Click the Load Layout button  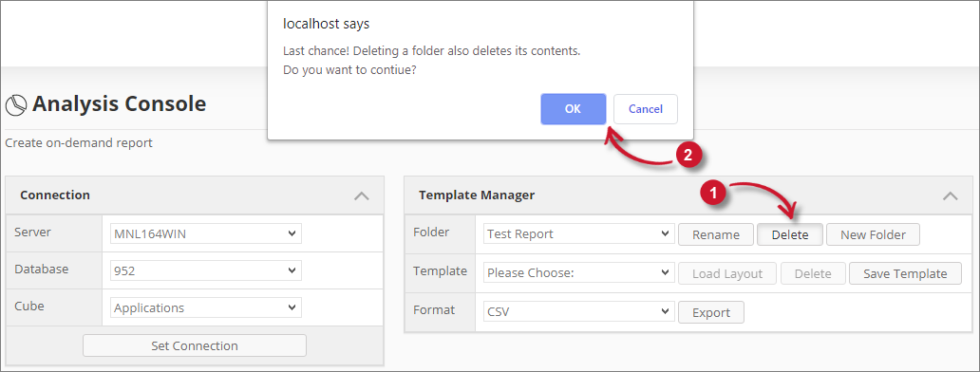point(726,273)
